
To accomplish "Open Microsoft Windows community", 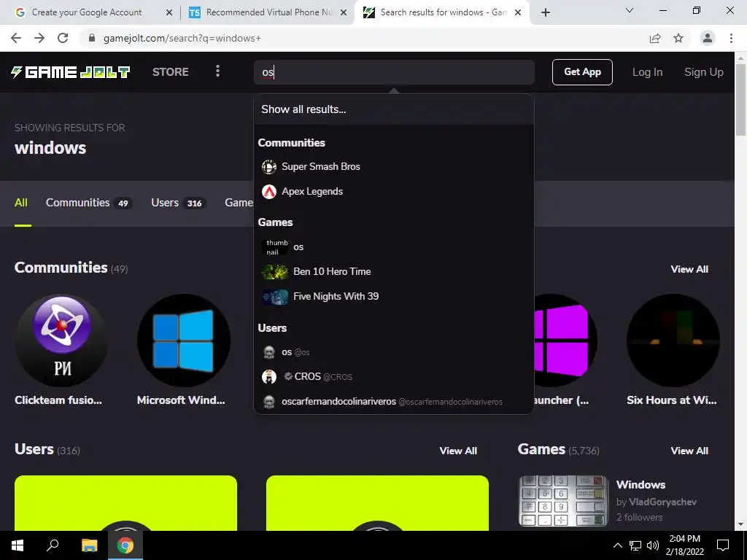I will 184,341.
